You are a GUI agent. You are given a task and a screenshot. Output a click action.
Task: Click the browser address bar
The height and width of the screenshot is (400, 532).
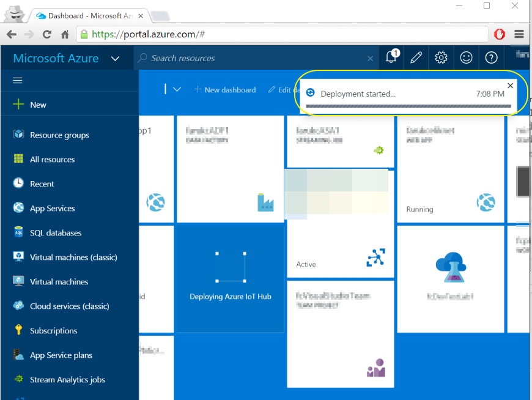point(282,34)
